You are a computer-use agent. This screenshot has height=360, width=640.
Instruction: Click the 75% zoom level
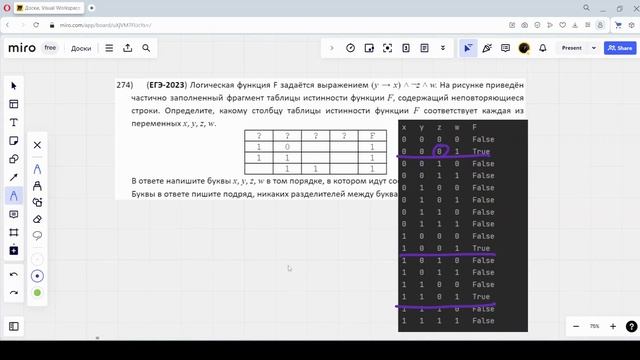pyautogui.click(x=594, y=327)
